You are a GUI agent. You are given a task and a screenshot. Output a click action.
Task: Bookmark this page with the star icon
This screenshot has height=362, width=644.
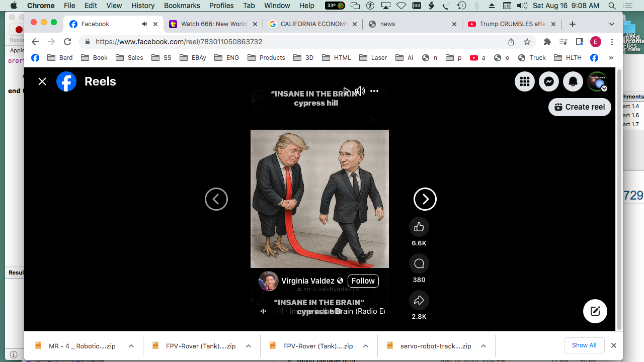coord(527,42)
